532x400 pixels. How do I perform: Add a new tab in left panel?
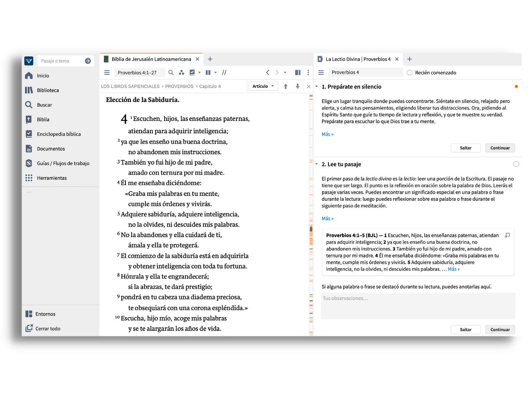[210, 59]
